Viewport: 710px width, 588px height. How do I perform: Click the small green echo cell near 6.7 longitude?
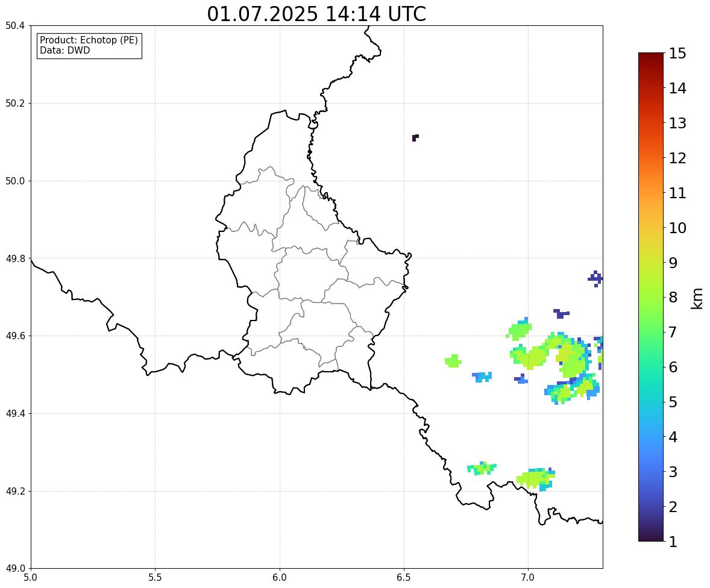click(x=453, y=361)
